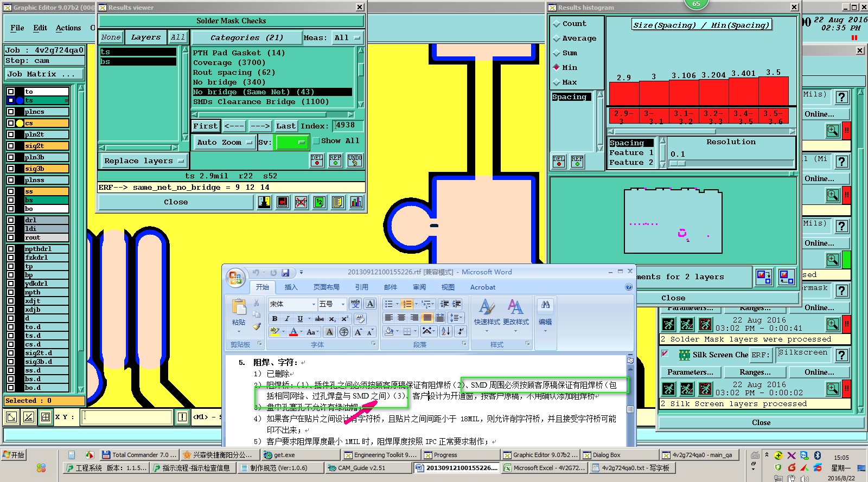
Task: Click the Layers button in Results viewer
Action: (x=146, y=37)
